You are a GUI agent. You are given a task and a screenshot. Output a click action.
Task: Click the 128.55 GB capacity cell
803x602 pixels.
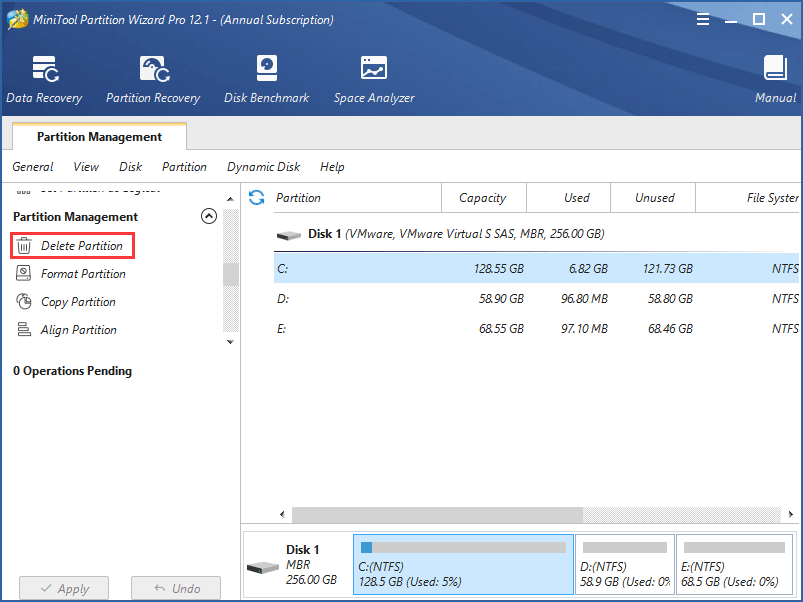[x=499, y=269]
